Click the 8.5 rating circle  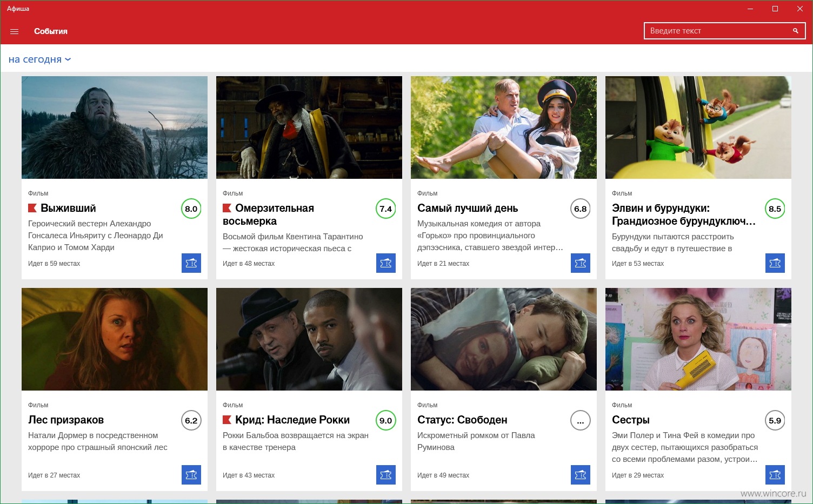(775, 209)
